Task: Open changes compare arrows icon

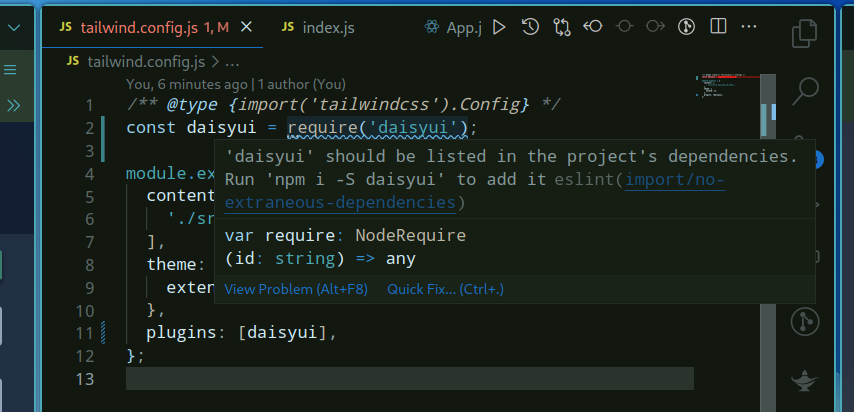Action: coord(561,28)
